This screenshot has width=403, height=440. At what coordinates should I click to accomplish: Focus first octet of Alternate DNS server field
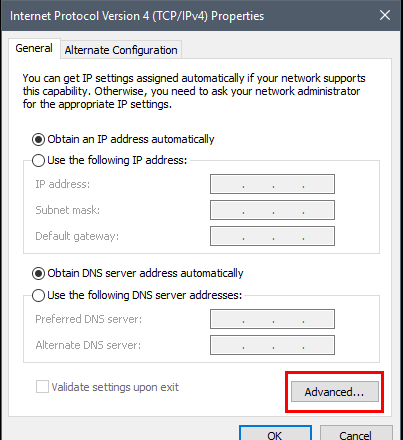click(227, 345)
